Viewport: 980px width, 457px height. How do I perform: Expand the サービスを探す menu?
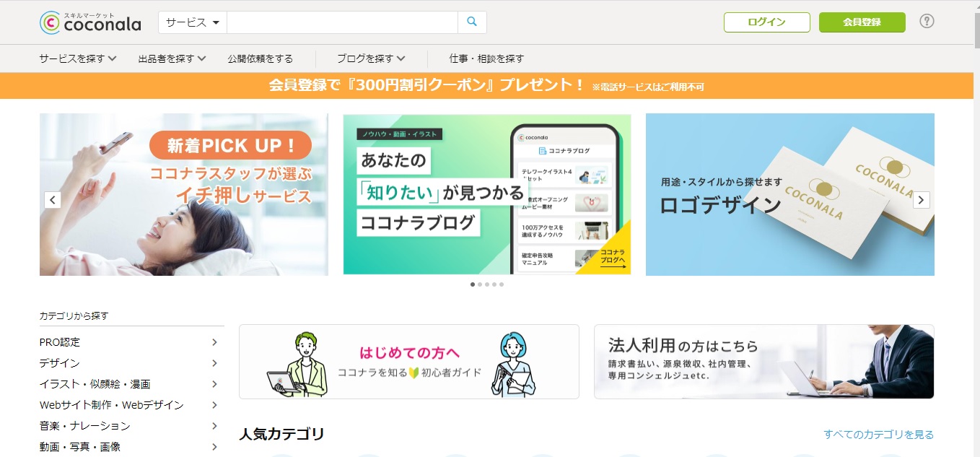[78, 58]
